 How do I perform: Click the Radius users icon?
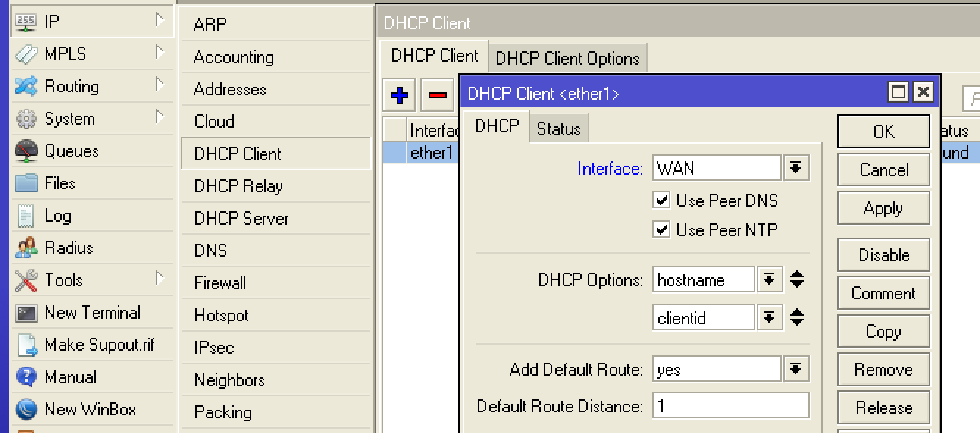click(x=26, y=247)
